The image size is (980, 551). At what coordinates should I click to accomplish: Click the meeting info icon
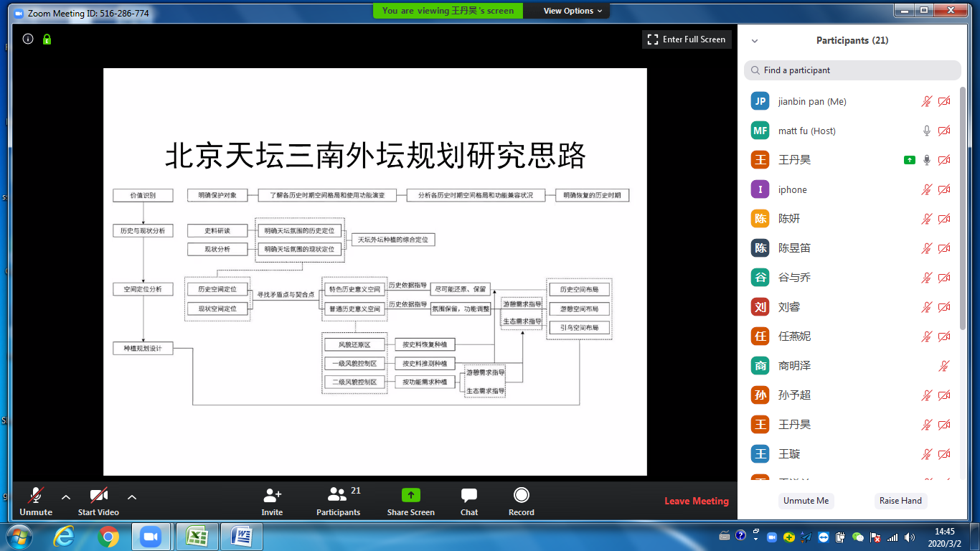tap(28, 39)
